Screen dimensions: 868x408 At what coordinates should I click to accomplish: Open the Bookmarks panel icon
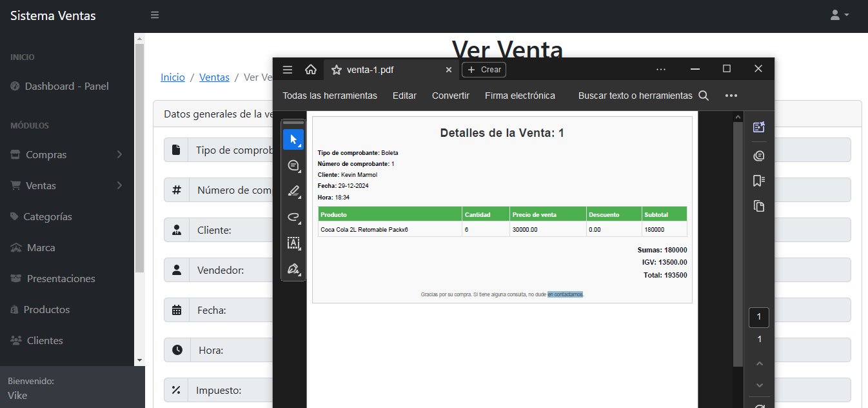tap(759, 180)
